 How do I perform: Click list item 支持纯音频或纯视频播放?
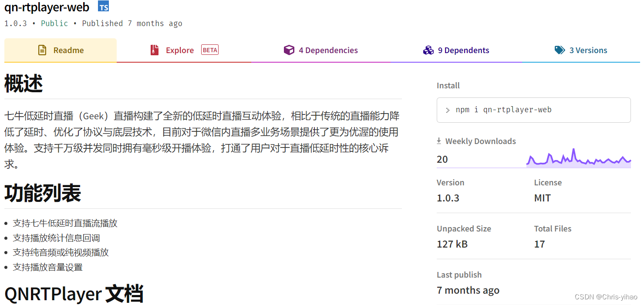(x=61, y=252)
